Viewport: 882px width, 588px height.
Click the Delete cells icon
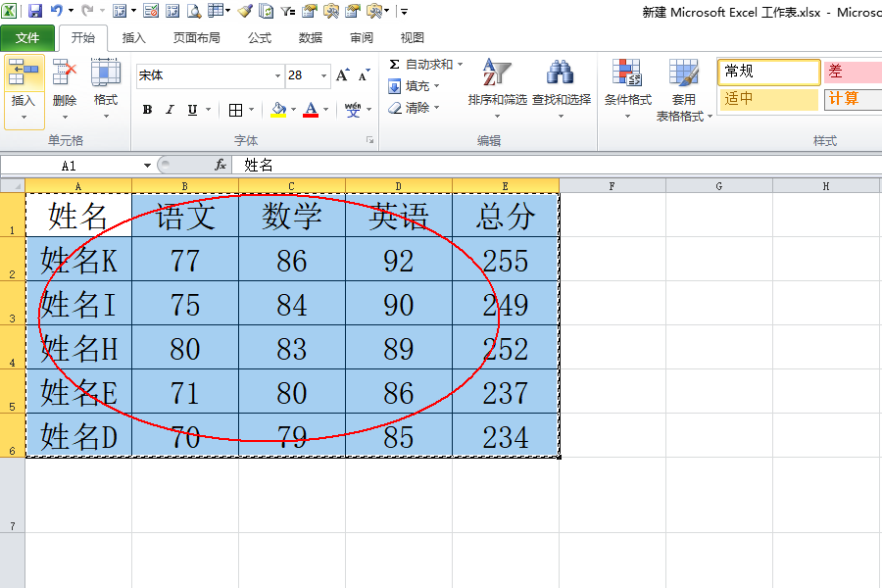click(64, 73)
